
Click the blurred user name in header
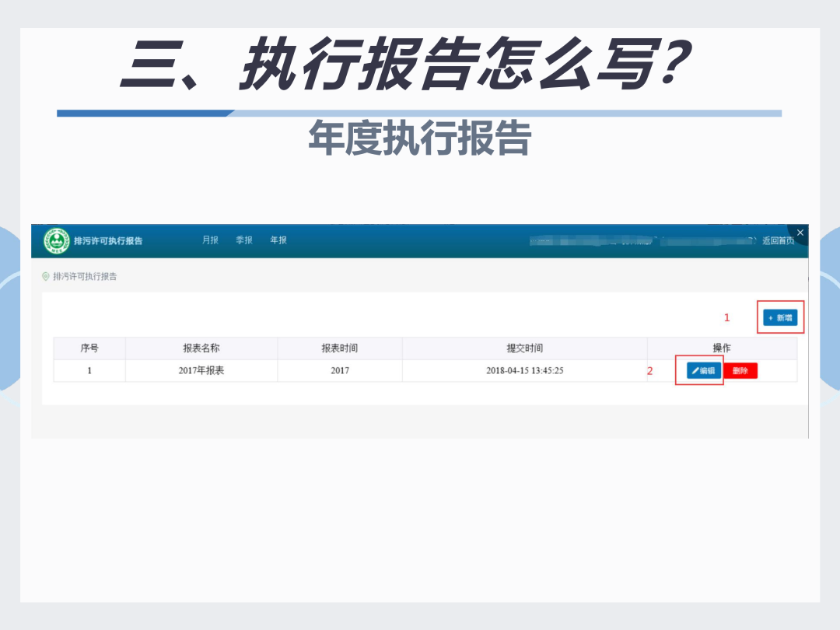(x=643, y=241)
